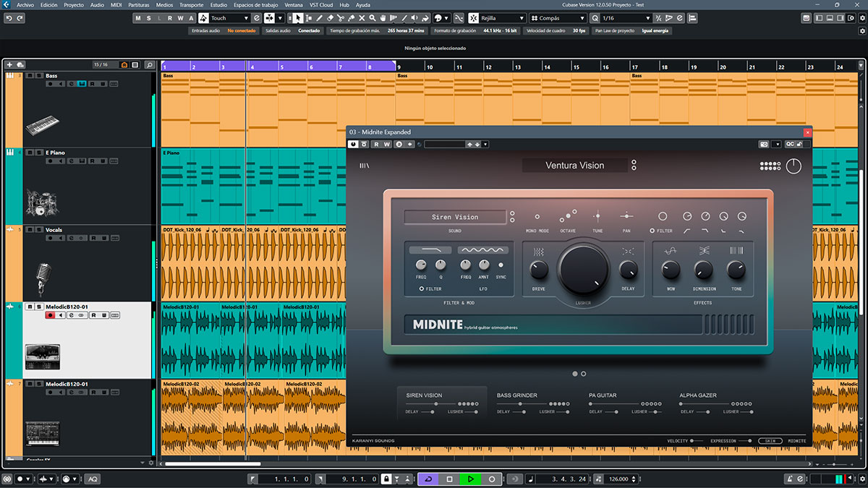Toggle record enable on selected MelodicB120-01 track
This screenshot has height=488, width=868.
click(x=50, y=315)
